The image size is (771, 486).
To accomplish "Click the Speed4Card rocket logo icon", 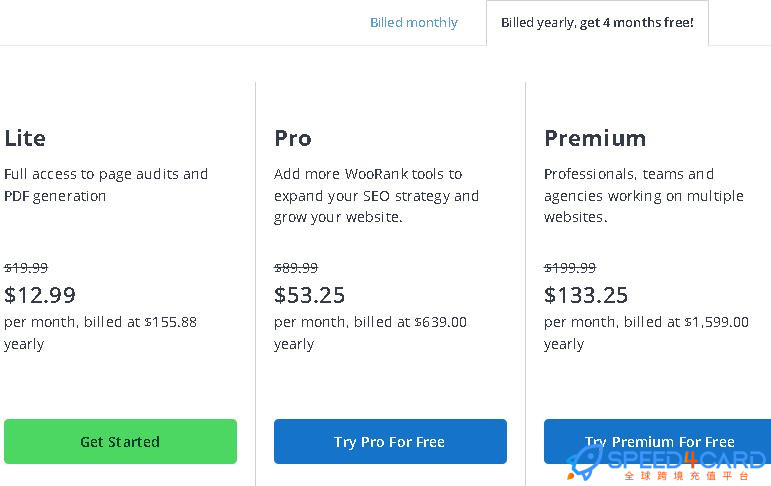I will coord(584,463).
